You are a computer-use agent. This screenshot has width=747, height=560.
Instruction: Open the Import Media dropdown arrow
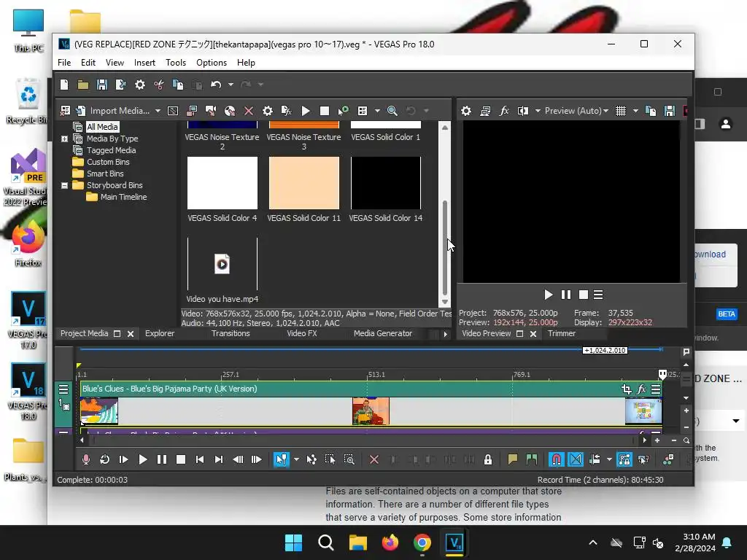[158, 111]
